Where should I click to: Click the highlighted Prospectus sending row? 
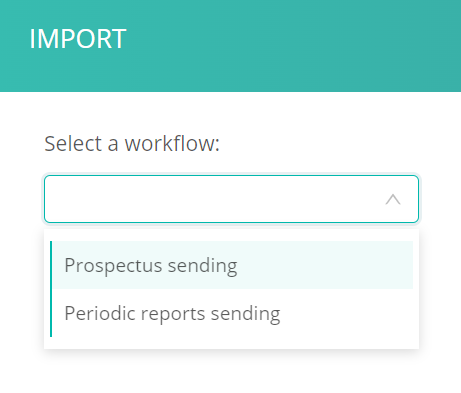[x=232, y=265]
